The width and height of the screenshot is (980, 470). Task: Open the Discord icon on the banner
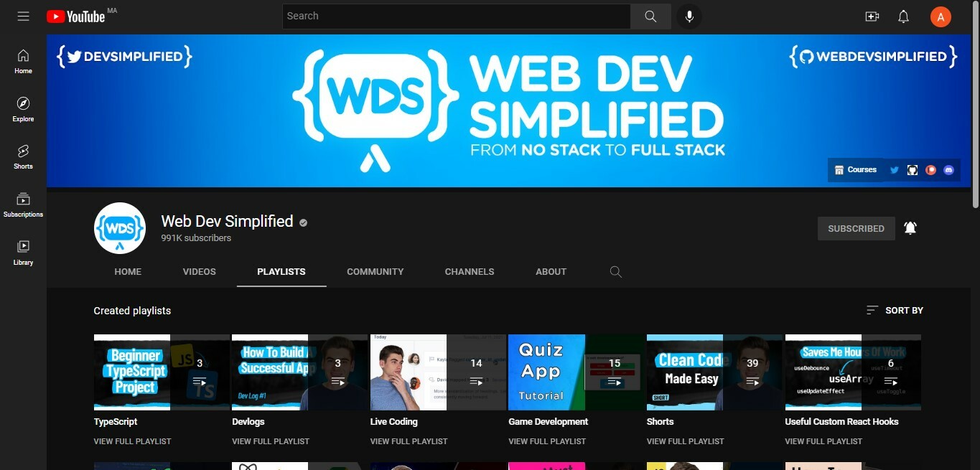tap(948, 169)
